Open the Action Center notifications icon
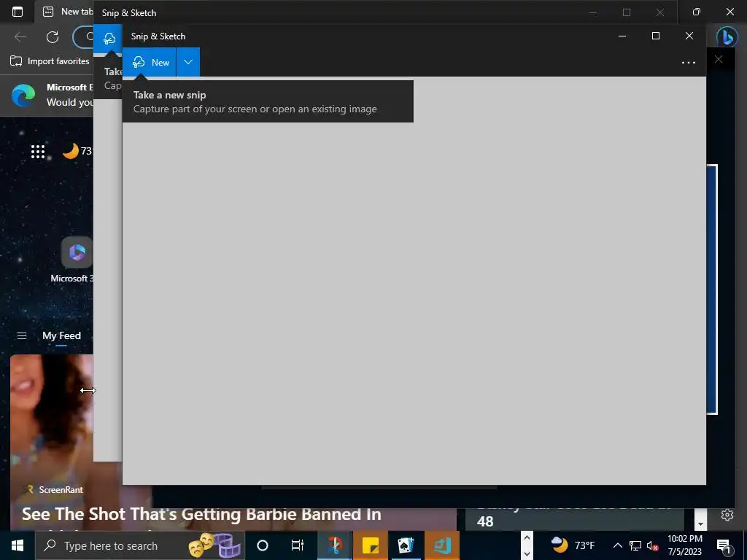The width and height of the screenshot is (747, 560). click(x=724, y=545)
